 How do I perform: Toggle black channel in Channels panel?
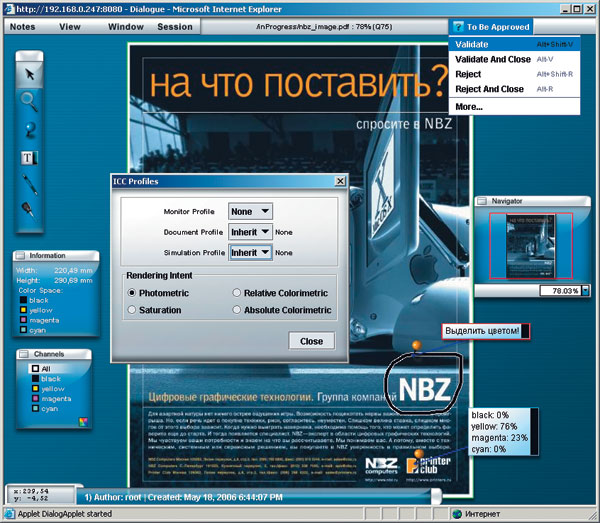pos(36,378)
